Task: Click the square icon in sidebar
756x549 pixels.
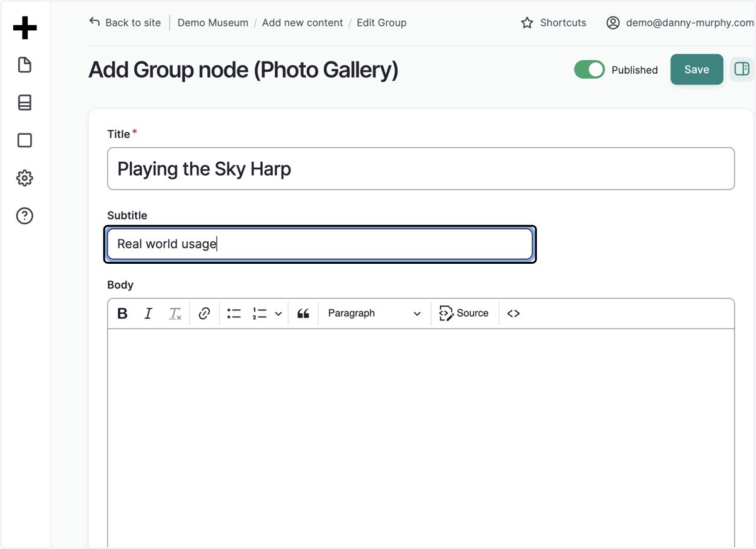Action: click(25, 140)
